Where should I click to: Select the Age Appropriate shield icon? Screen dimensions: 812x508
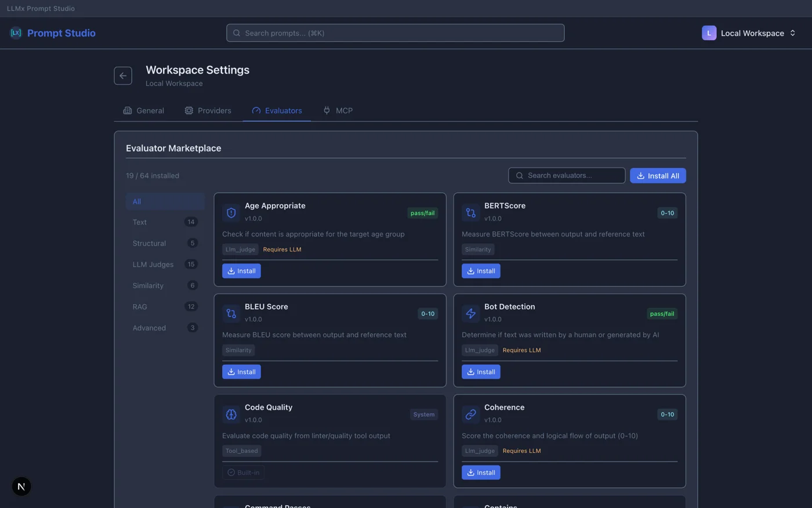[231, 212]
